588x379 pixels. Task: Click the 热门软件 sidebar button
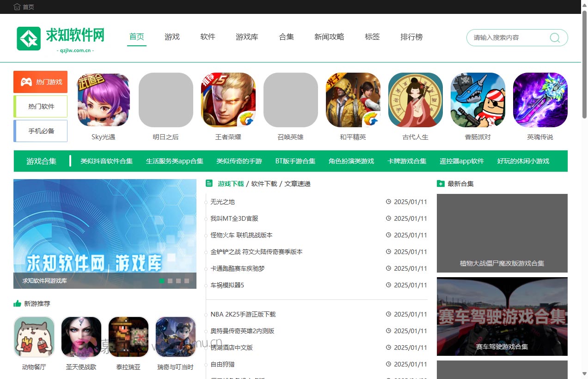click(x=40, y=106)
